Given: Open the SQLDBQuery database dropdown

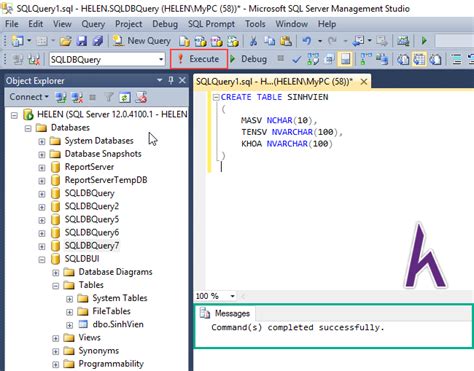Looking at the screenshot, I should pos(161,60).
